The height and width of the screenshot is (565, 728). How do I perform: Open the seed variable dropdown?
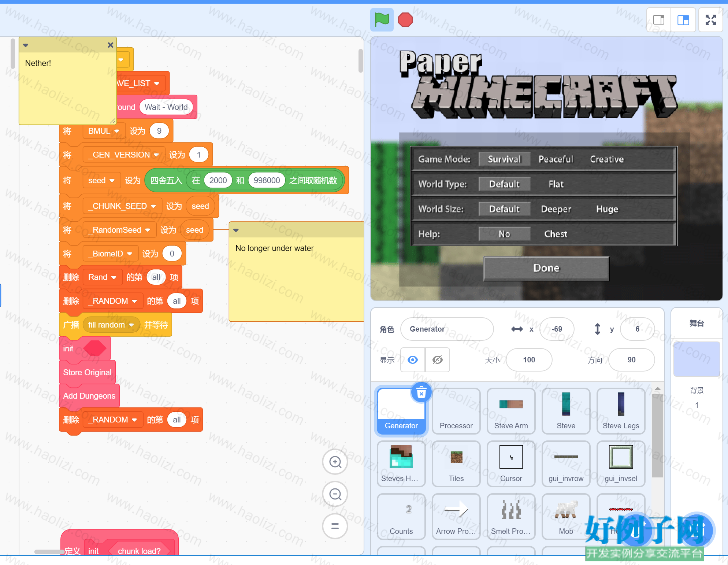coord(101,180)
